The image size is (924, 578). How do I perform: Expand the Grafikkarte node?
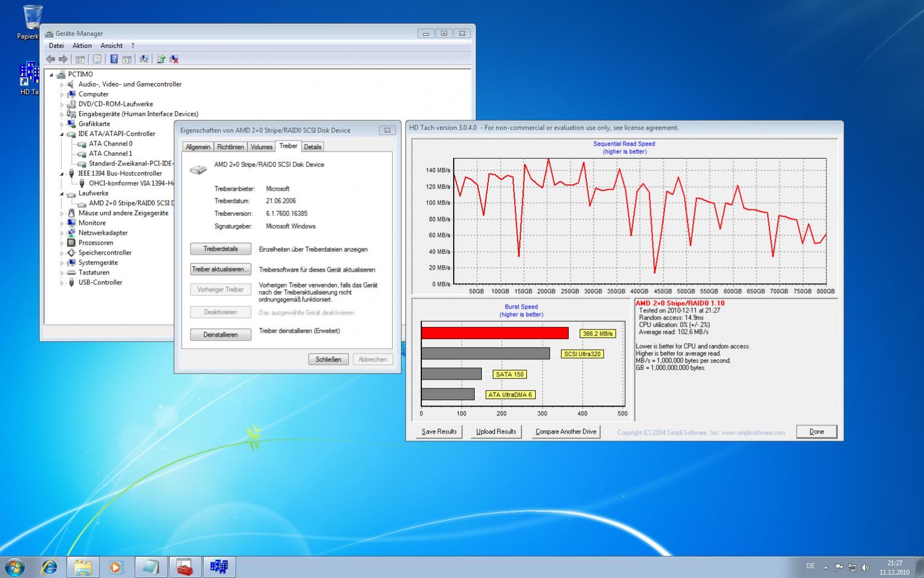coord(62,124)
